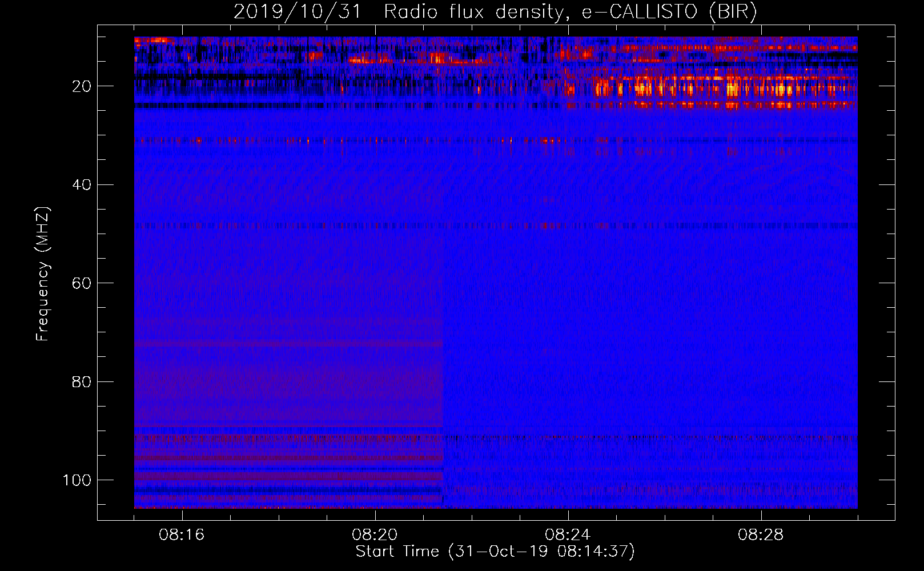Click the 'Frequency (MHZ)' axis label
Image resolution: width=924 pixels, height=571 pixels.
[43, 274]
